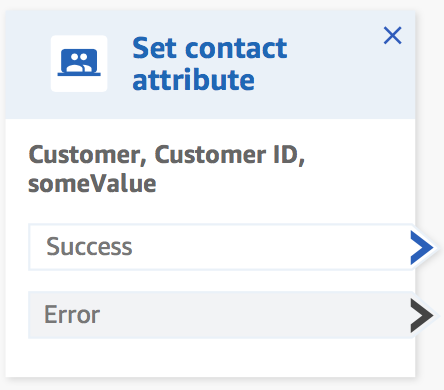Click the 'Customer, Customer ID,' description line
The height and width of the screenshot is (390, 444).
click(x=167, y=155)
